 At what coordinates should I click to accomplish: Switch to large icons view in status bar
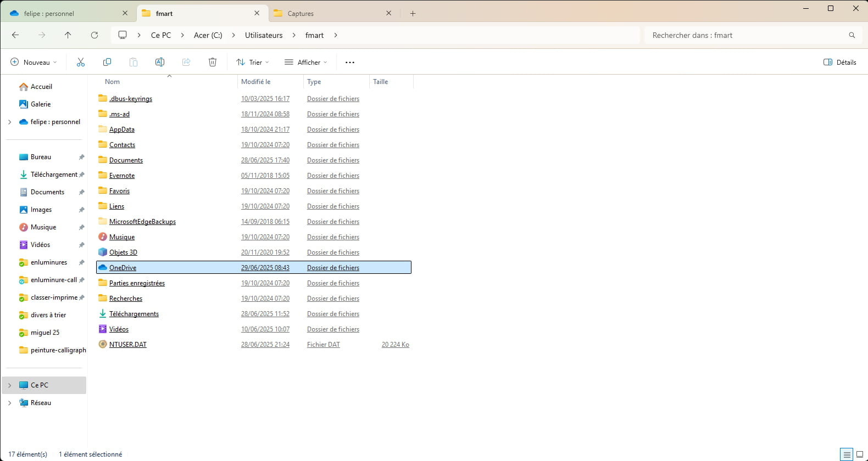(x=860, y=454)
